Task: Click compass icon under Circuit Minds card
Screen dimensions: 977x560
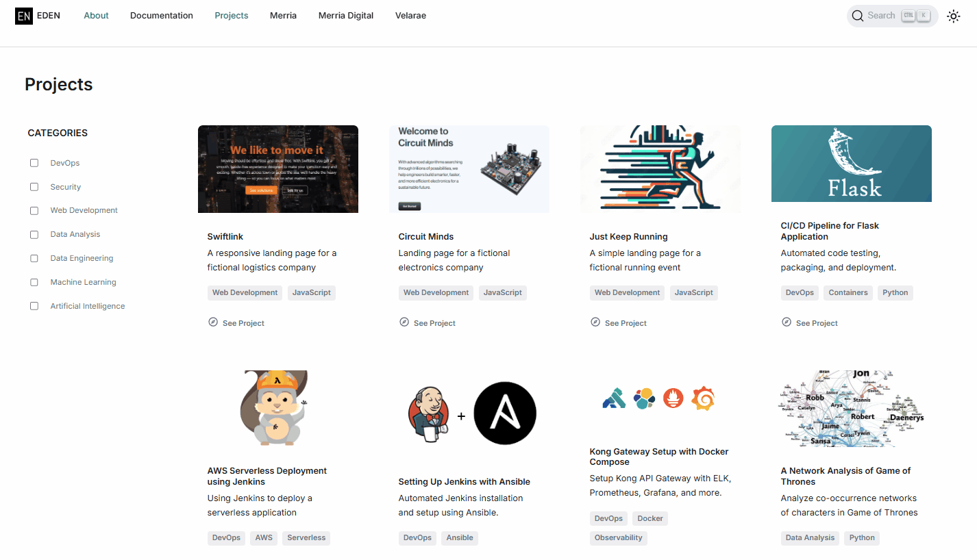Action: click(x=404, y=322)
